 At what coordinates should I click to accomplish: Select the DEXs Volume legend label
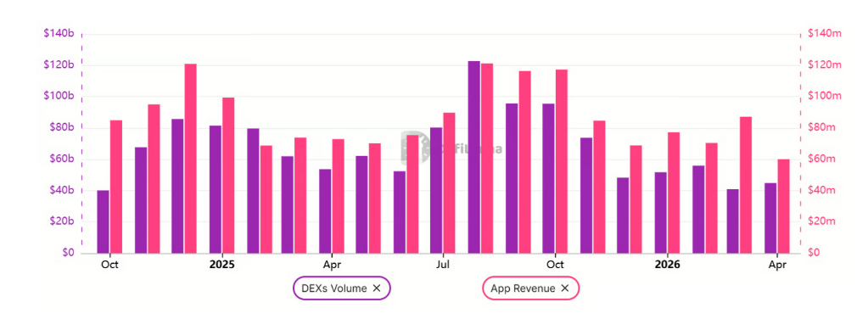(333, 288)
